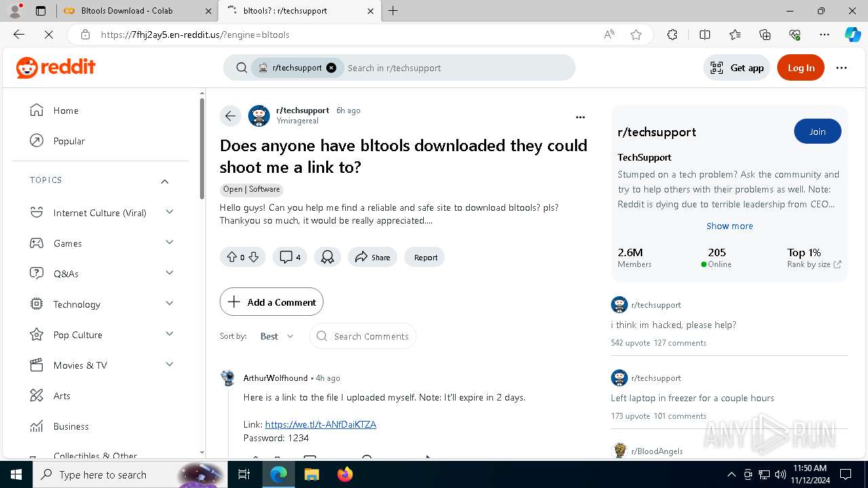Downvote the bltools post
The height and width of the screenshot is (488, 868).
[x=254, y=257]
